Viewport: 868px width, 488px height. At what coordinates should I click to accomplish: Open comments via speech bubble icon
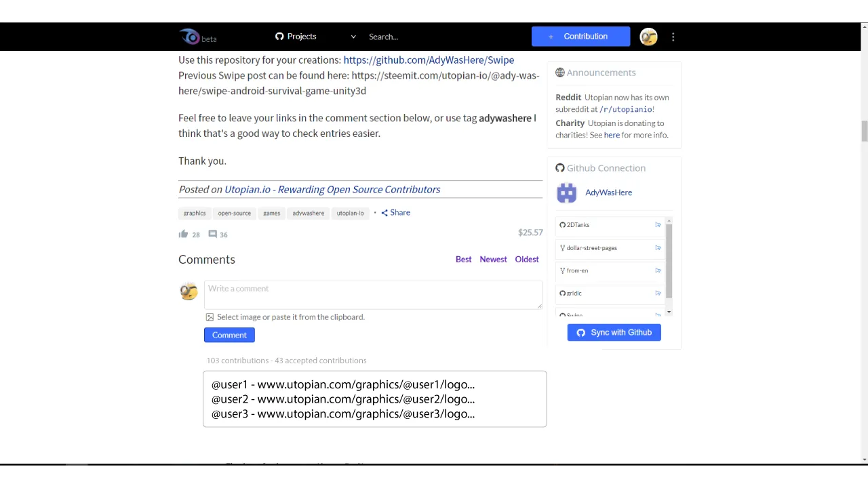(x=212, y=234)
